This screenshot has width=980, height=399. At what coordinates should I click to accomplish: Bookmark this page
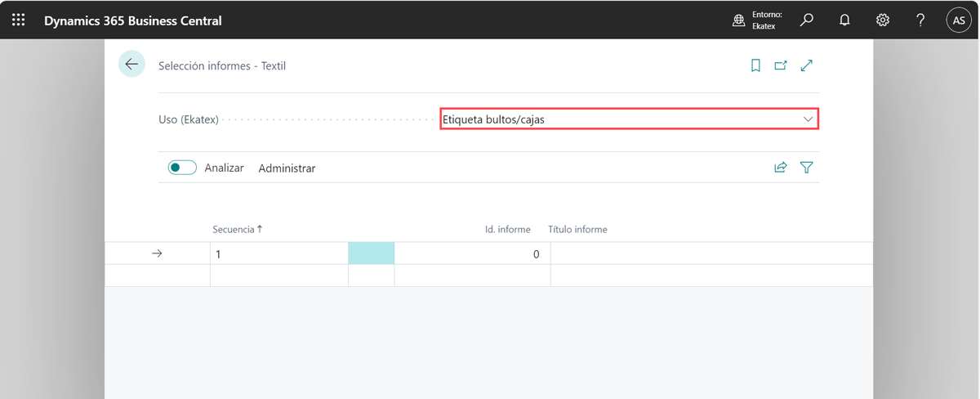(x=755, y=65)
